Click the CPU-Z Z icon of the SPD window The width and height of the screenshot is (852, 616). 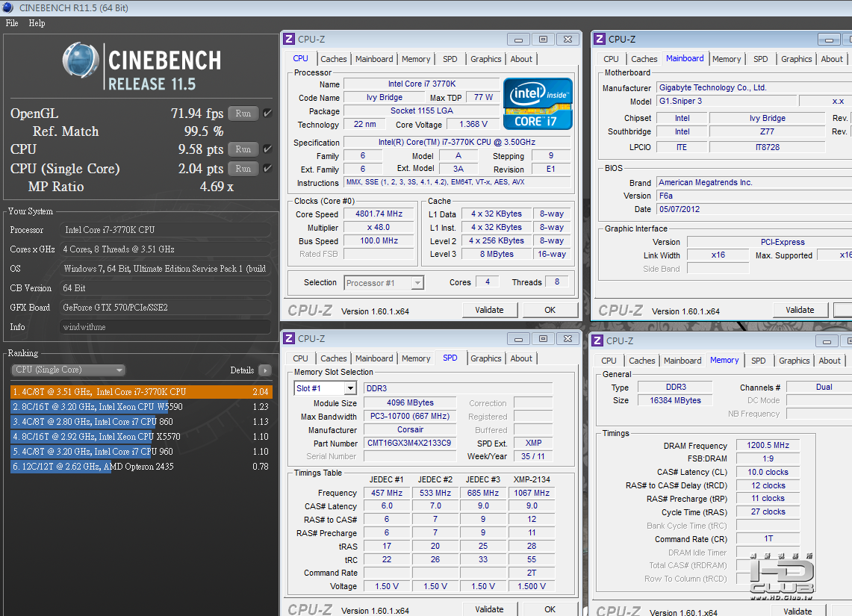point(289,338)
